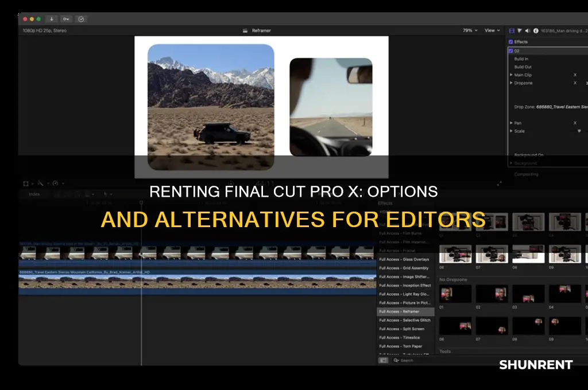
Task: Click the Reframer project title
Action: [261, 31]
